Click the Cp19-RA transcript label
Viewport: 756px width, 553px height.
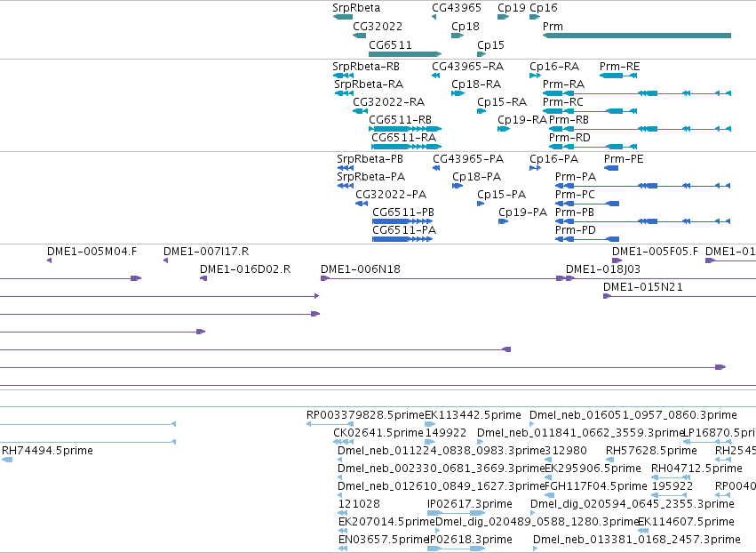pyautogui.click(x=522, y=120)
